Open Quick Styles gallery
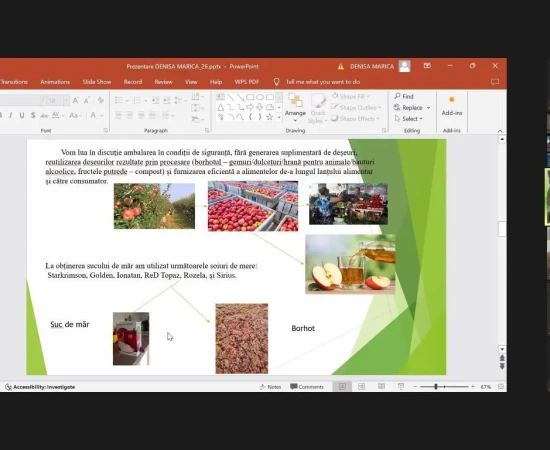This screenshot has height=450, width=550. [x=318, y=108]
